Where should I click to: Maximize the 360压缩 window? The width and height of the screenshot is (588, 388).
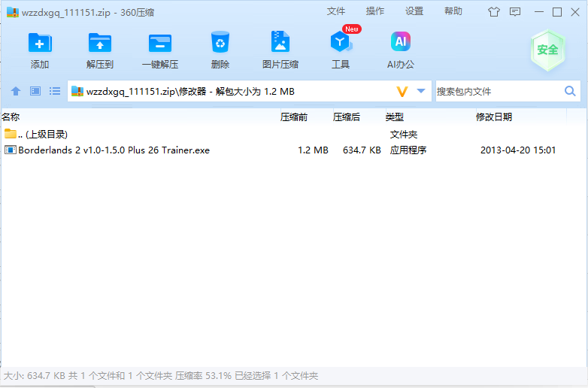tap(557, 12)
